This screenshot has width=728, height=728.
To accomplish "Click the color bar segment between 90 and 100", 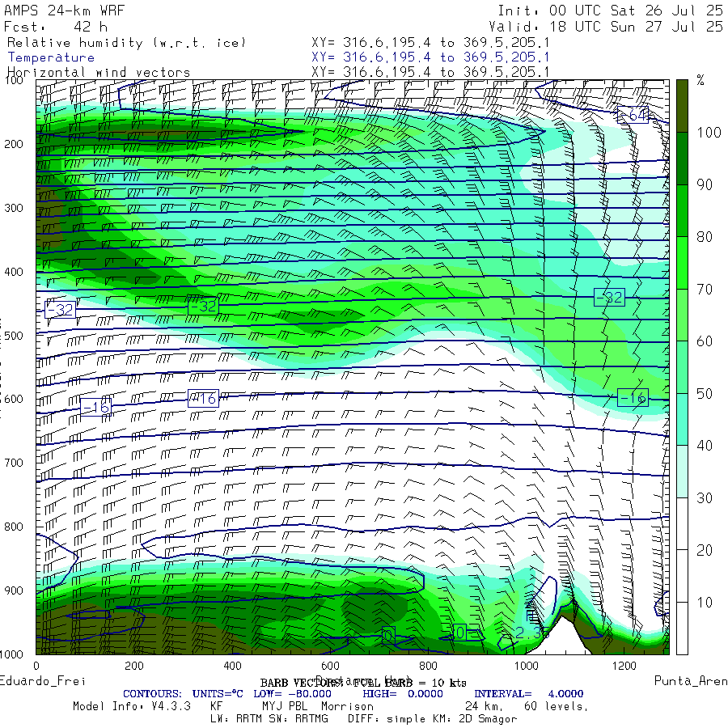I will (x=682, y=159).
